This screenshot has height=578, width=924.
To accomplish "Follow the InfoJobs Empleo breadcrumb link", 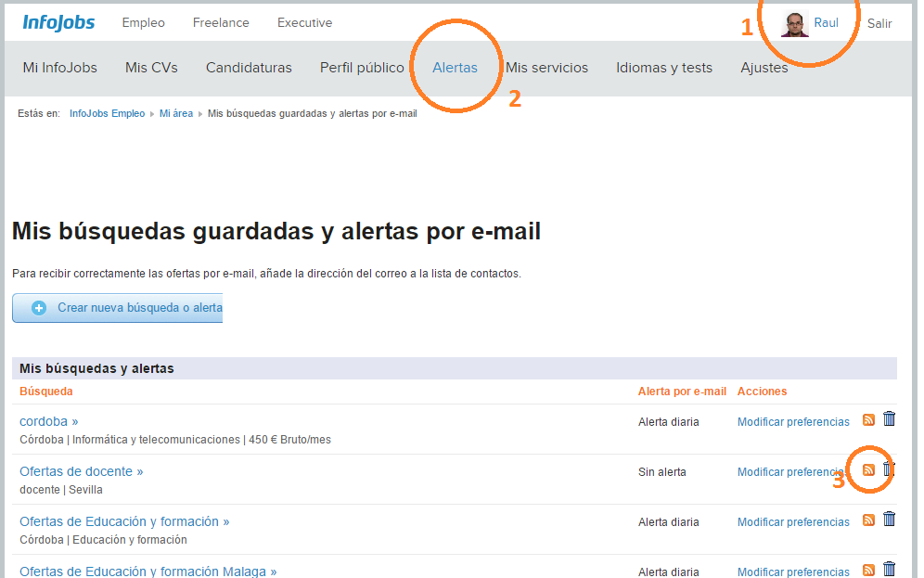I will point(108,113).
